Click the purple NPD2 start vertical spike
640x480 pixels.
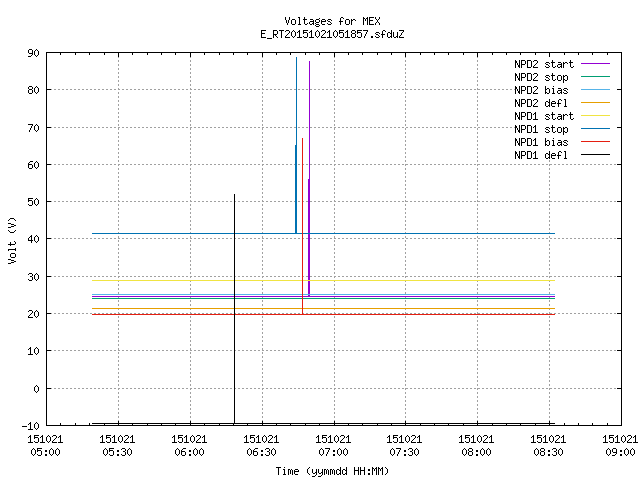tap(309, 178)
